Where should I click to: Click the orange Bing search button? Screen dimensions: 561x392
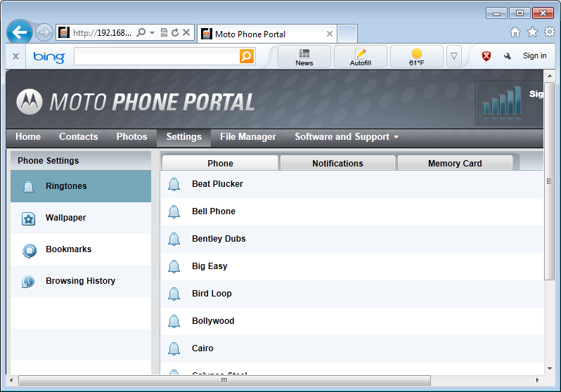coord(247,56)
